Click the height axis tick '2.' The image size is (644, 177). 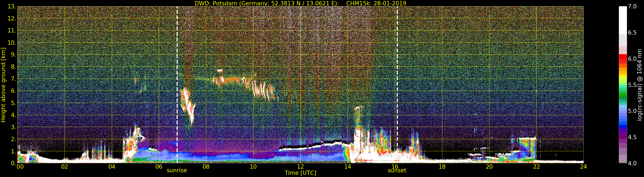coord(13,139)
